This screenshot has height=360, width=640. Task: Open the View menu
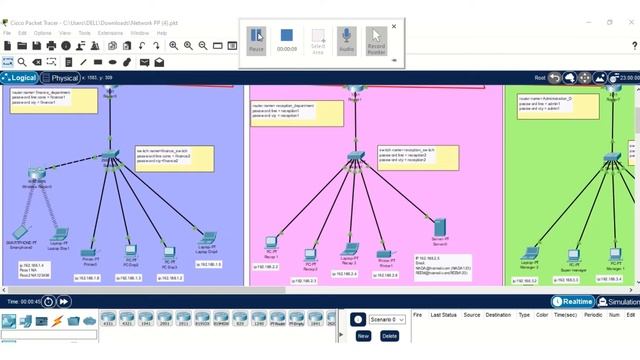[x=64, y=33]
